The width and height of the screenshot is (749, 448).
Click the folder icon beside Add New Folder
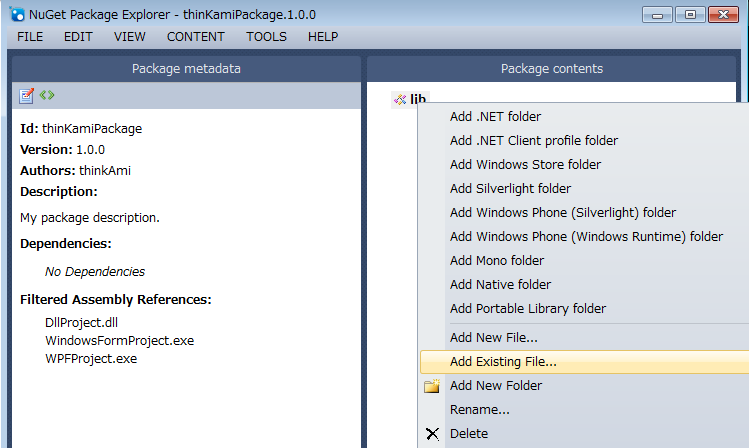[432, 385]
